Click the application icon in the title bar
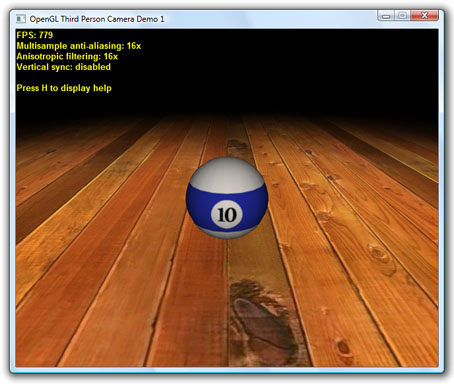This screenshot has height=384, width=454. click(21, 19)
